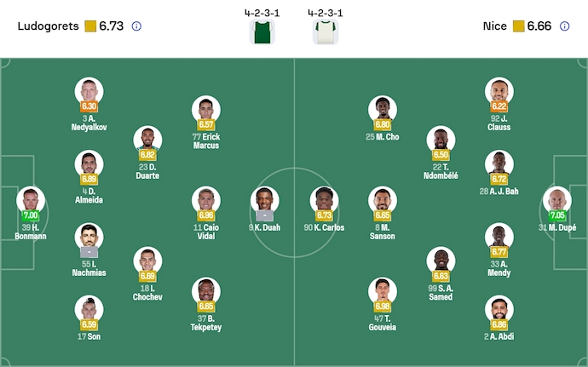Click T. Gouveia's 6.98 rating badge
This screenshot has width=588, height=367.
click(383, 306)
